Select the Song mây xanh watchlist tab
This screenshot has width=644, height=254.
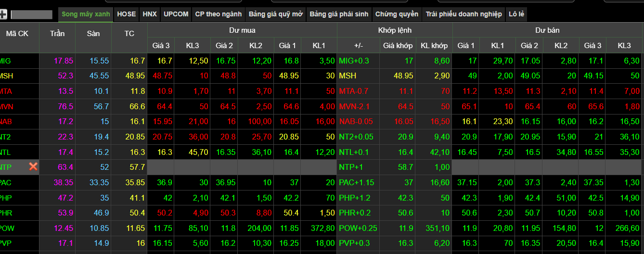pyautogui.click(x=86, y=14)
